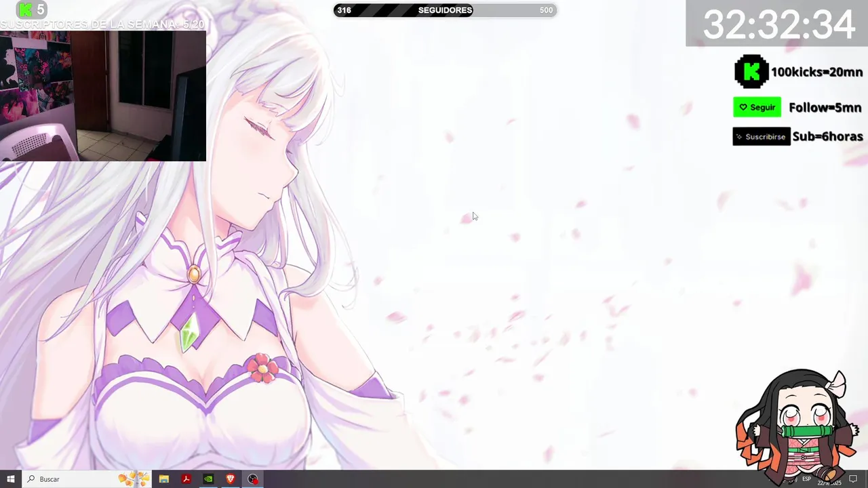Image resolution: width=868 pixels, height=488 pixels.
Task: Click the Follow=5mn label
Action: point(825,108)
